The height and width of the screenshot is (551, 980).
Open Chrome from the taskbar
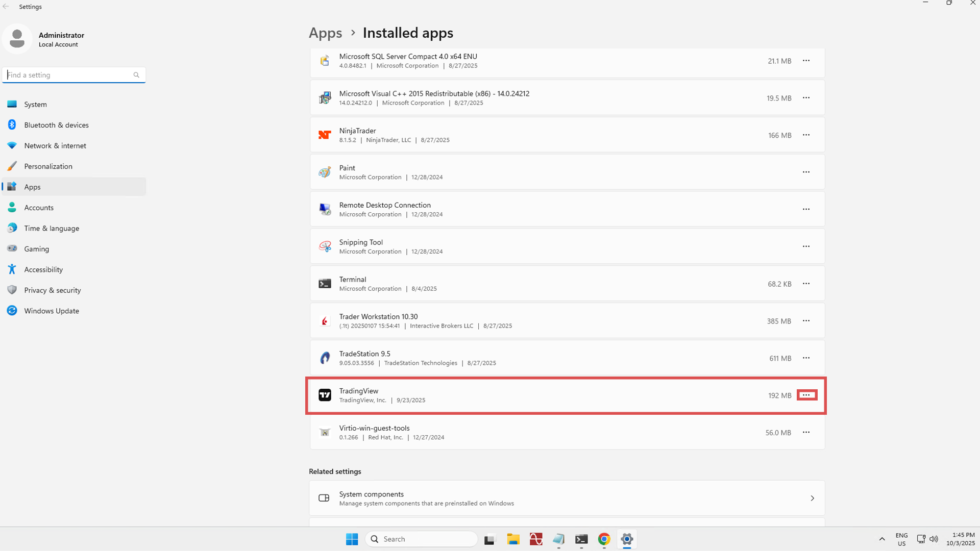604,539
